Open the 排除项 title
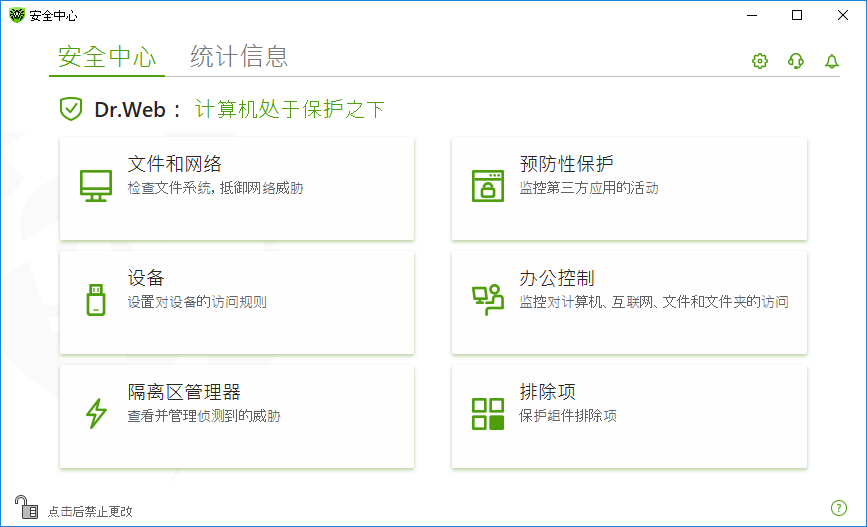Screen dimensions: 867x527 tap(547, 392)
